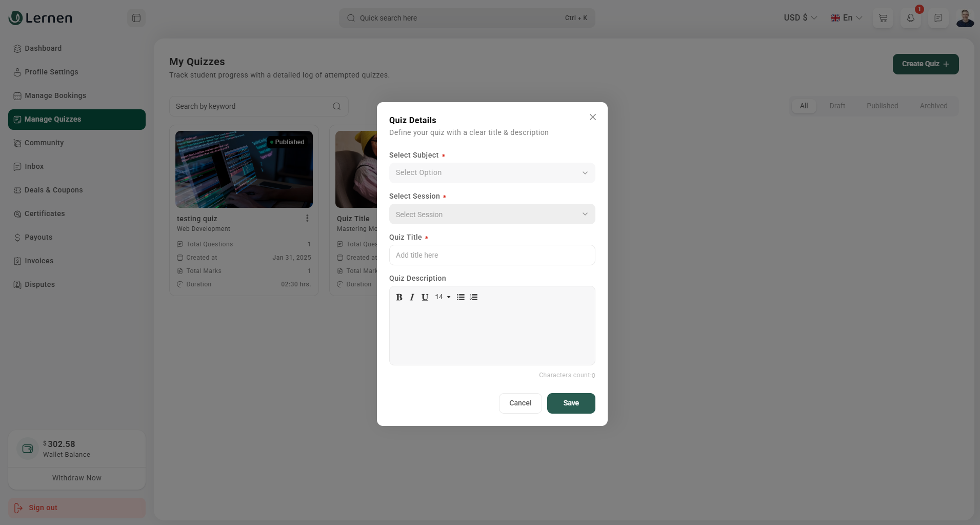Click the Quiz Title input field
This screenshot has height=525, width=980.
point(492,255)
